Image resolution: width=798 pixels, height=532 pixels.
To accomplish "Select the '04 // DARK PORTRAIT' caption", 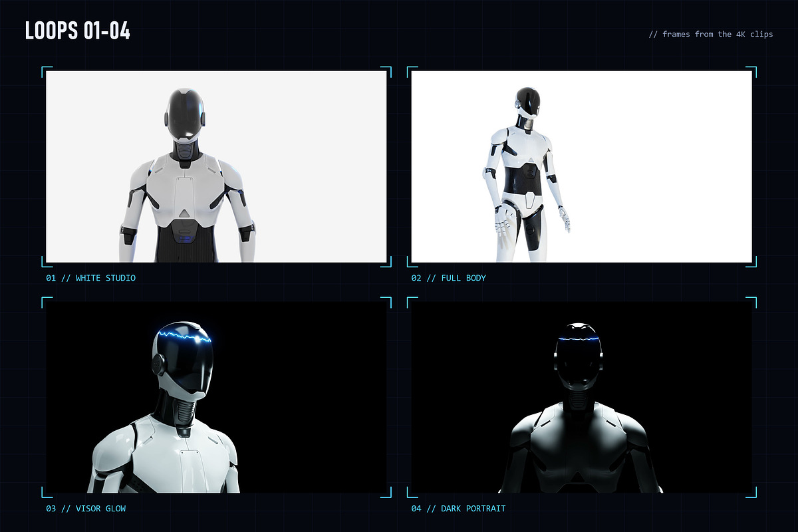I will point(458,509).
